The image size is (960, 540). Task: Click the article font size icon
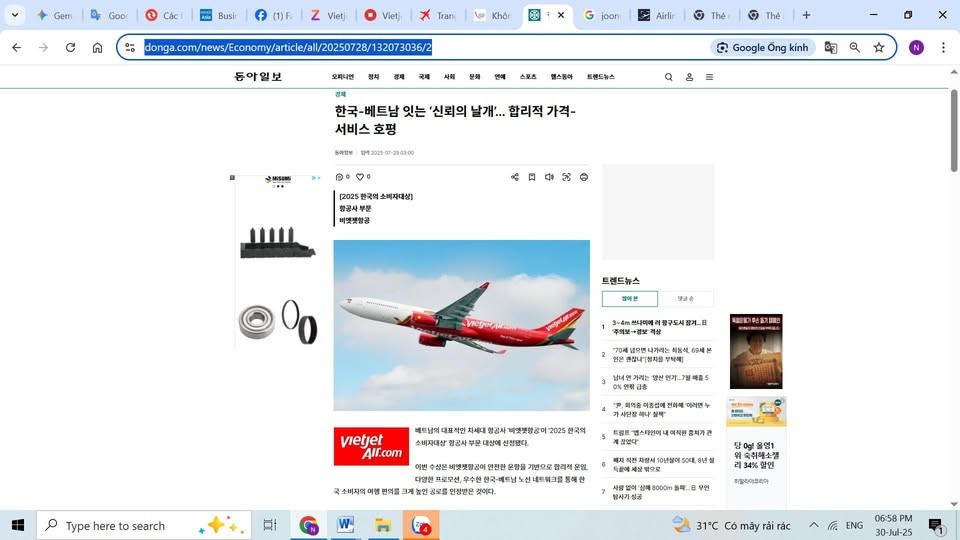[x=566, y=177]
